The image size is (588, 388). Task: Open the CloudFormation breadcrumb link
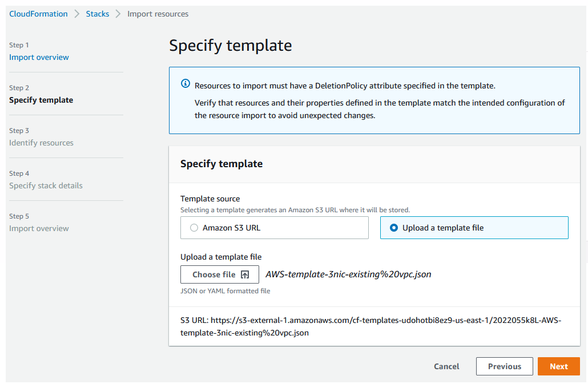(38, 14)
